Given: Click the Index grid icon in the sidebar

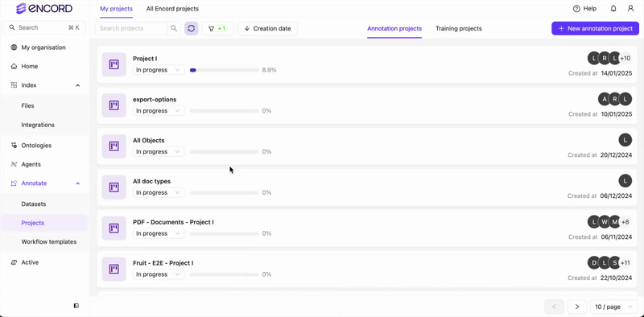Looking at the screenshot, I should click(x=14, y=85).
